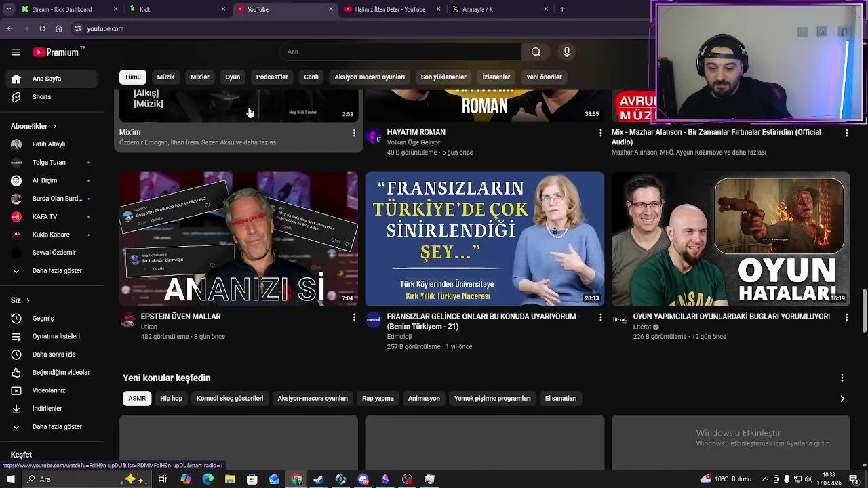Open the Windows notification center icon
Screen dimensions: 868x488
(x=854, y=479)
